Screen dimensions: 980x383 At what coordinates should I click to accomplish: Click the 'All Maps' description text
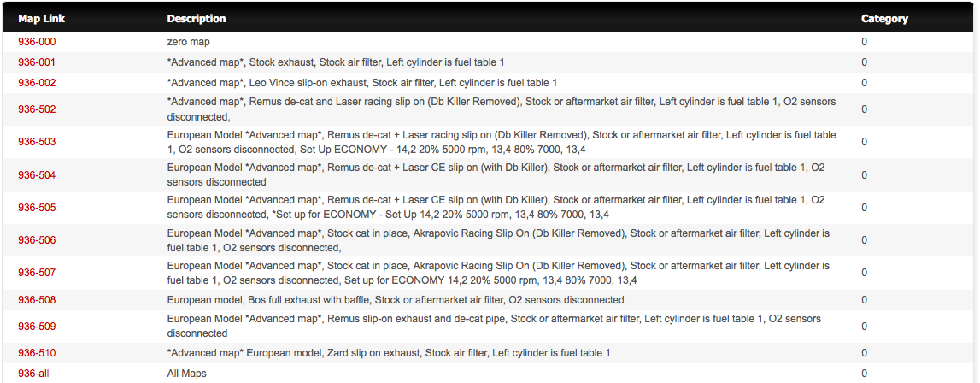coord(186,374)
